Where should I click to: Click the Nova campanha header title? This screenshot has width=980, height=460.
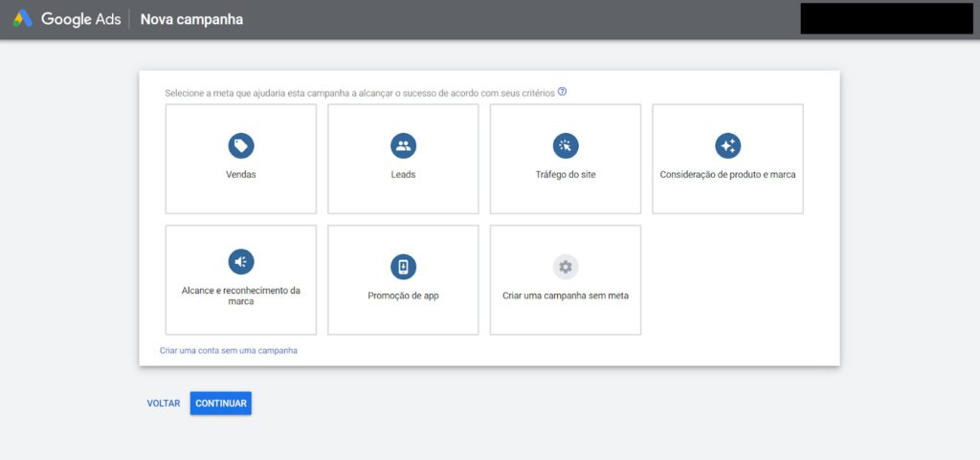(x=191, y=19)
